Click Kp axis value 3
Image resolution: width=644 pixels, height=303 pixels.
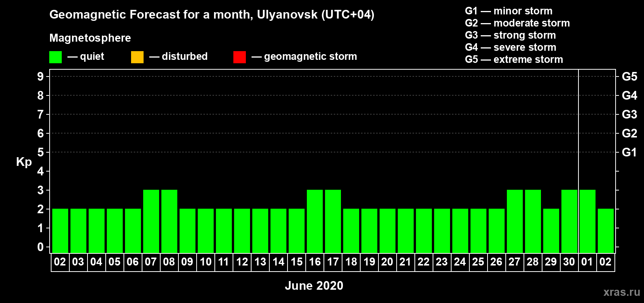click(41, 190)
